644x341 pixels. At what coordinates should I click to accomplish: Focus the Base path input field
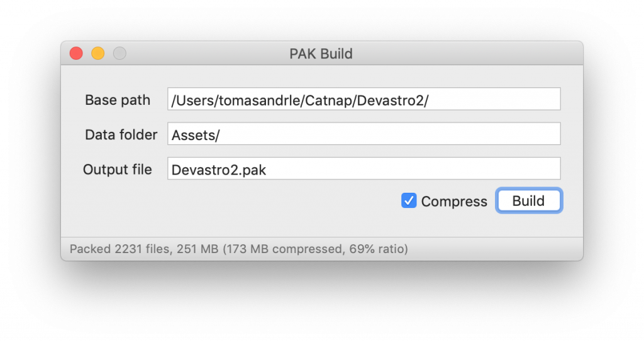(x=364, y=99)
